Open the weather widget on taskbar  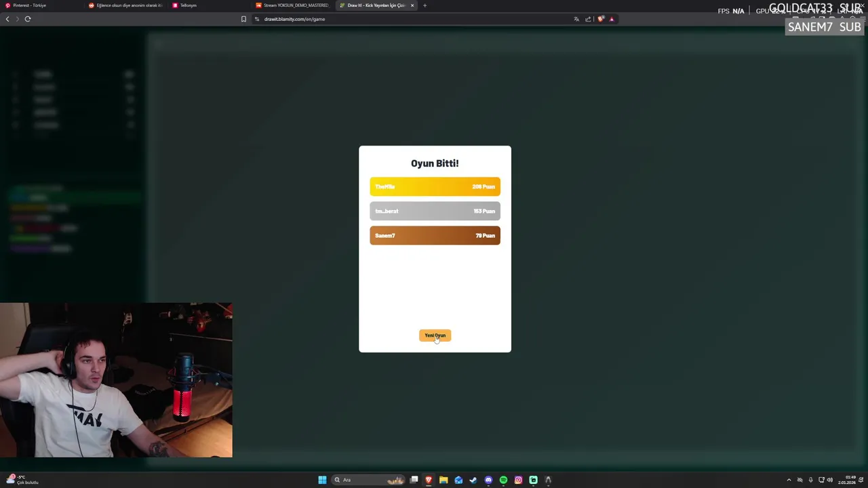pos(23,480)
